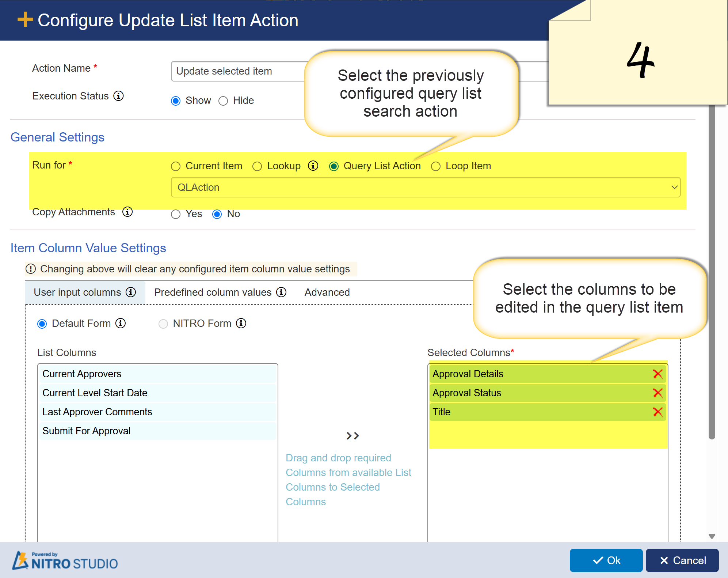This screenshot has width=728, height=578.
Task: Choose Loop Item radio option
Action: point(436,166)
